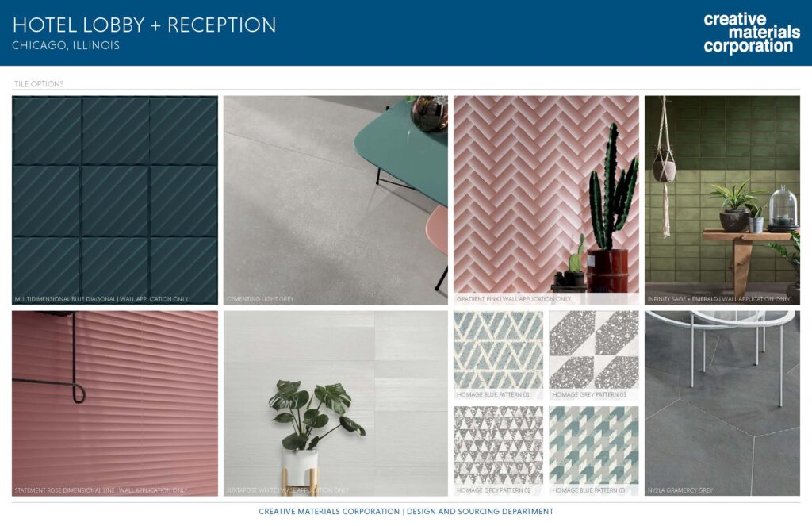Viewport: 812px width, 526px height.
Task: Select the Chicago, Illinois subtitle text
Action: [x=66, y=45]
